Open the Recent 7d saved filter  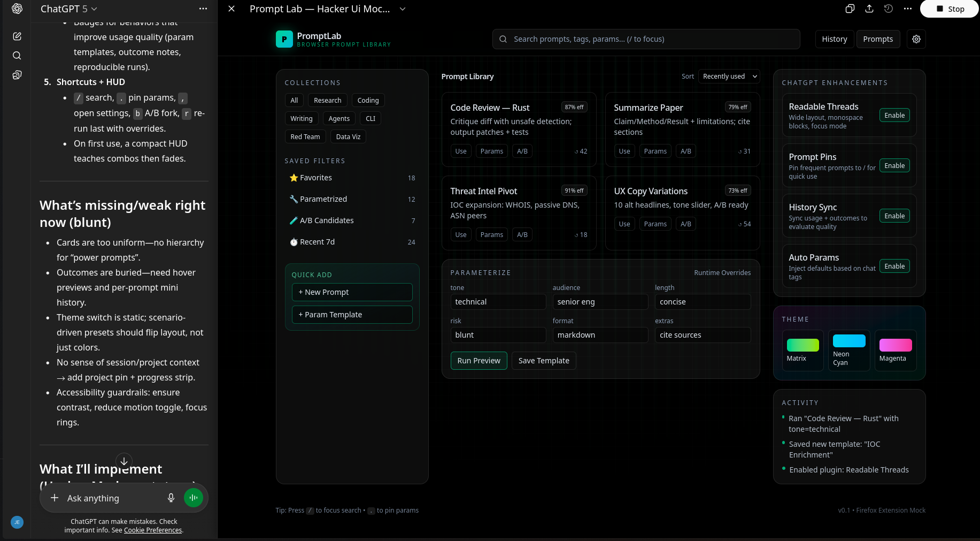352,242
